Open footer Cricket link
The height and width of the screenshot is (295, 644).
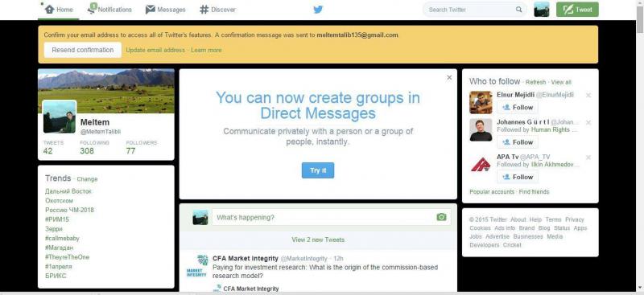pyautogui.click(x=512, y=245)
